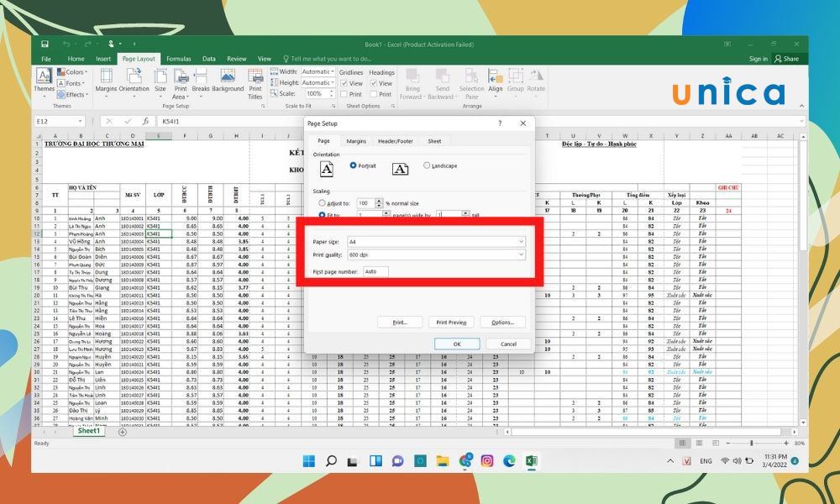Open Print quality dropdown
The height and width of the screenshot is (504, 840).
pyautogui.click(x=436, y=255)
